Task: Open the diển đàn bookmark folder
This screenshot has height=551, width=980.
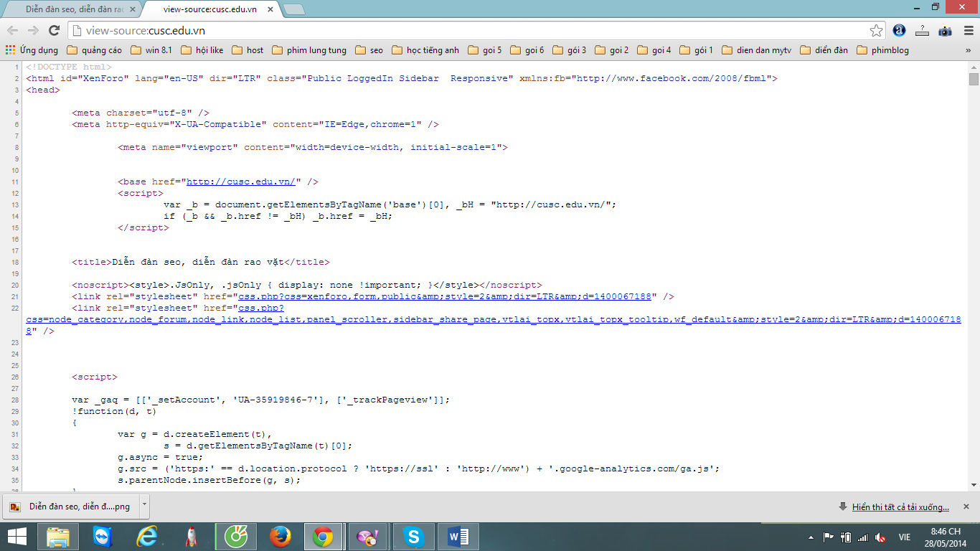Action: tap(824, 50)
